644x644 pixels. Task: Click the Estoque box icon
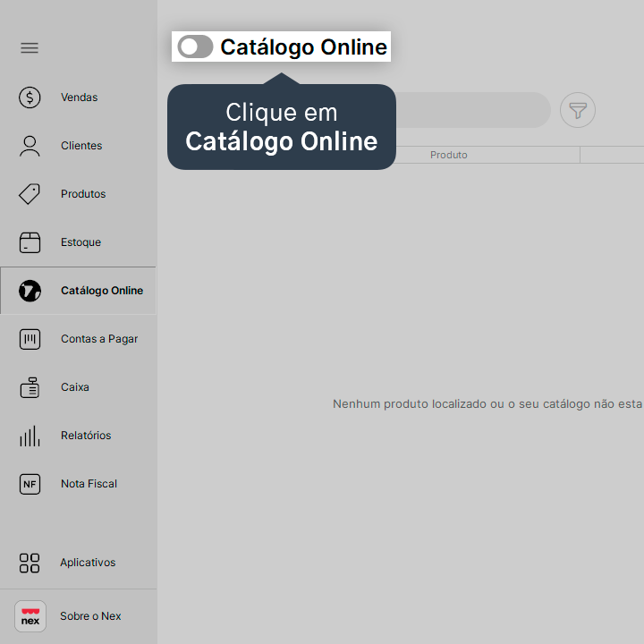(x=30, y=242)
